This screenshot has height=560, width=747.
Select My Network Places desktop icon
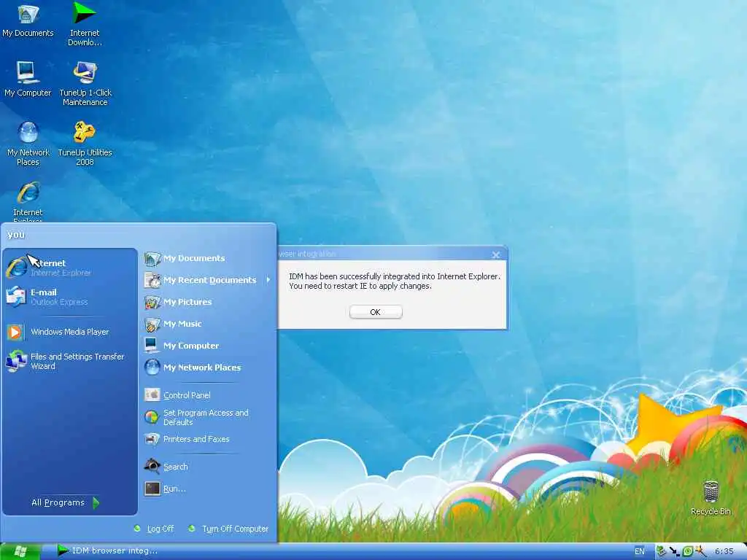coord(28,144)
